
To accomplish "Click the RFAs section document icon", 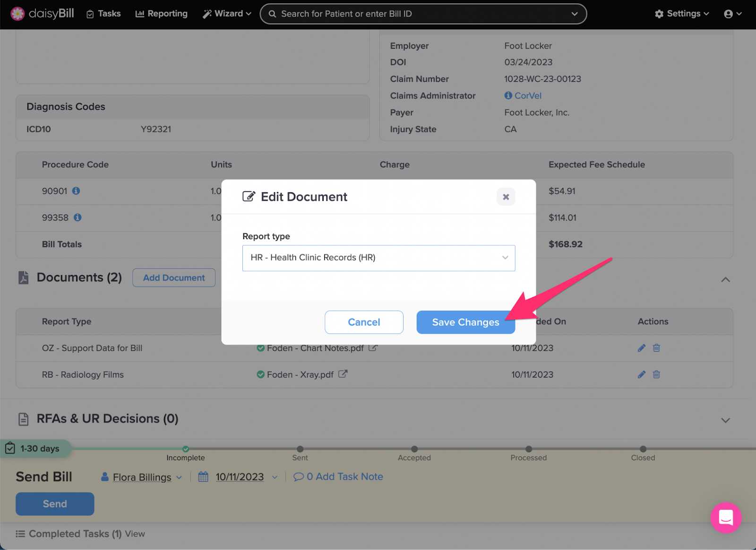I will [x=23, y=419].
